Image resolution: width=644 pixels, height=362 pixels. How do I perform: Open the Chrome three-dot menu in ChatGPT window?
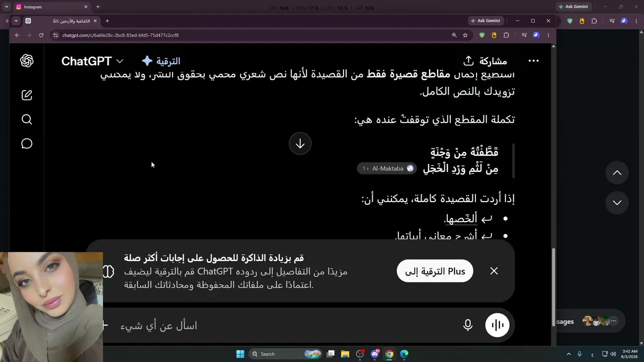click(548, 35)
